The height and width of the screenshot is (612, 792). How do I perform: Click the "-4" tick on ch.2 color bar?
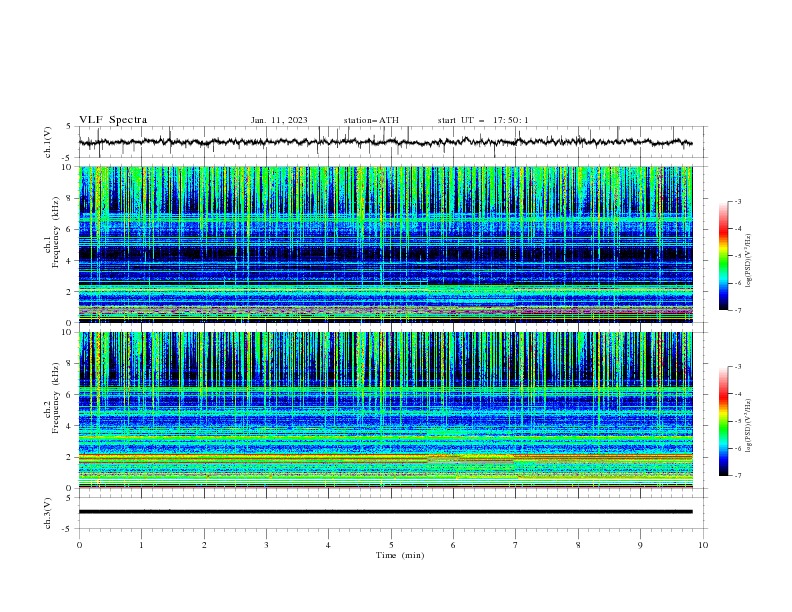[x=737, y=394]
